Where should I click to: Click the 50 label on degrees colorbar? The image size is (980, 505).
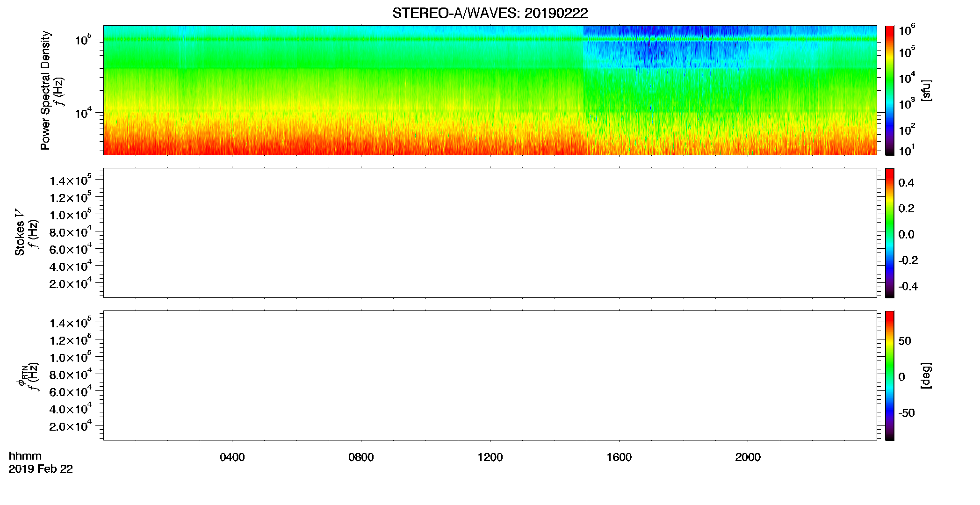(x=905, y=341)
